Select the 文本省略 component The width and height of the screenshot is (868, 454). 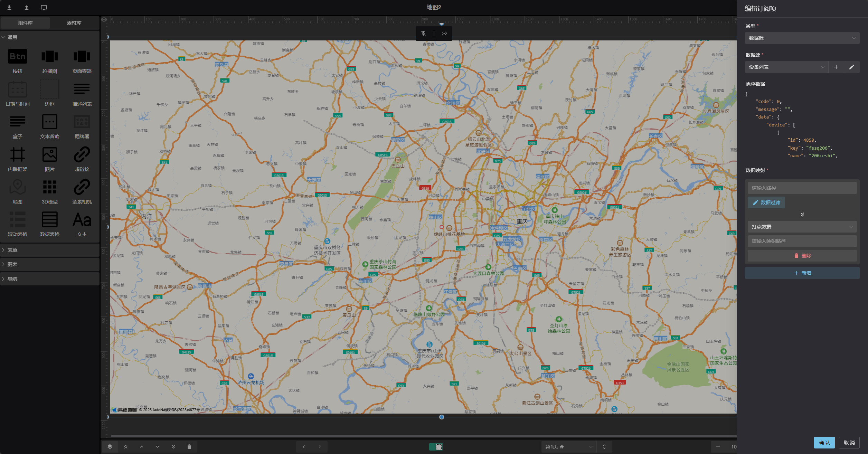coord(50,126)
